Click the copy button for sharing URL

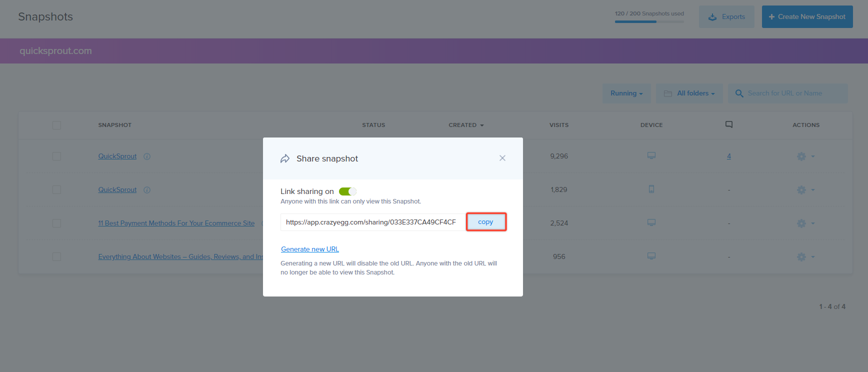coord(486,222)
